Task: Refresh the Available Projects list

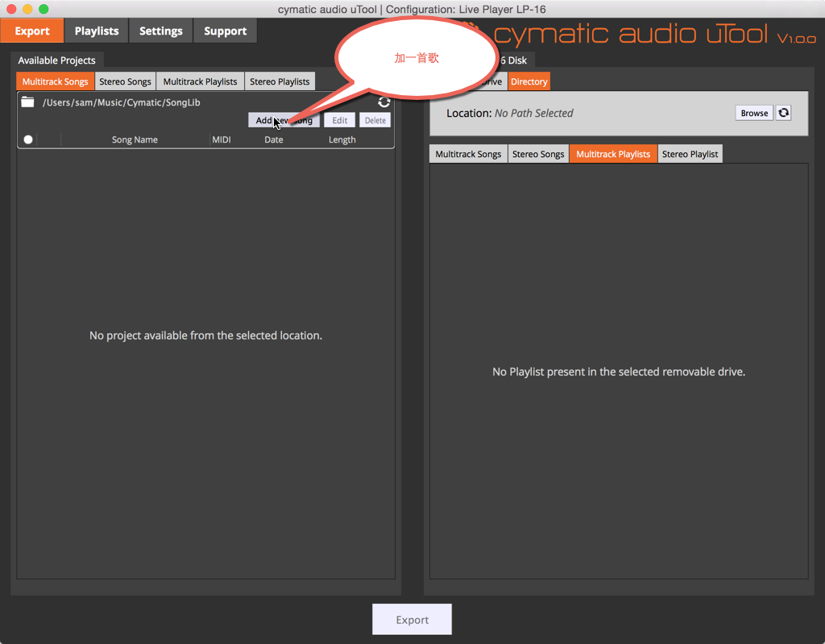Action: coord(384,102)
